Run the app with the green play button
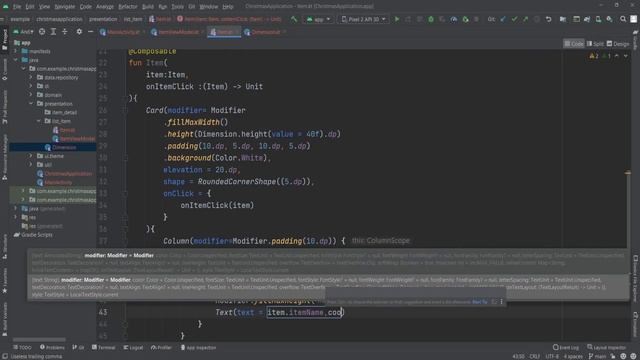 396,19
